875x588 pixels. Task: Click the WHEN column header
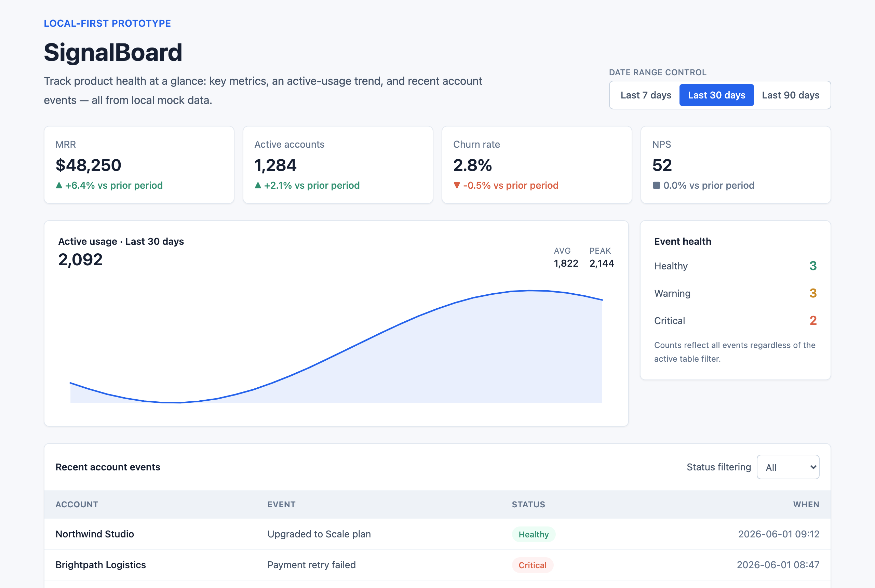pos(806,504)
